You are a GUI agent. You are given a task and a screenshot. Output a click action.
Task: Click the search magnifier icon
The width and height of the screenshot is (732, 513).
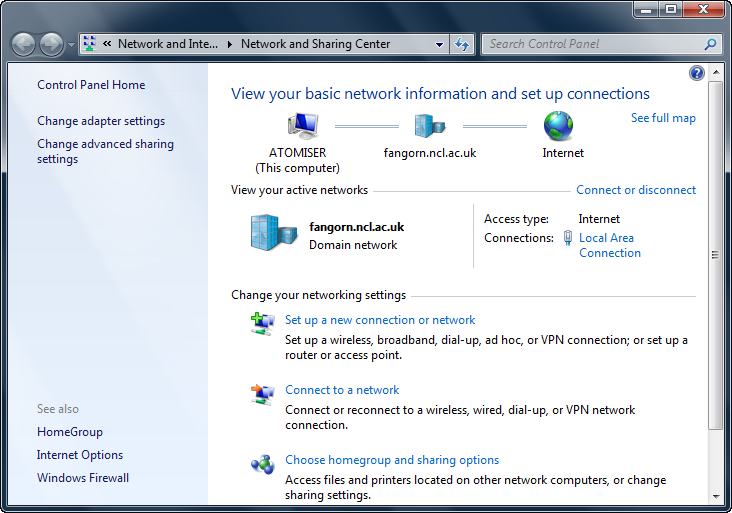pos(711,44)
